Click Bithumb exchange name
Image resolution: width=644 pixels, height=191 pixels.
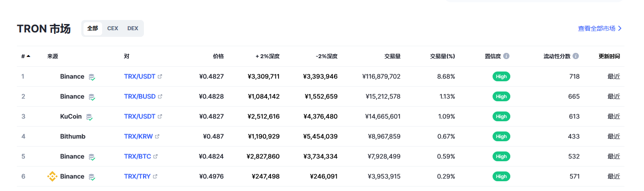[x=73, y=136]
